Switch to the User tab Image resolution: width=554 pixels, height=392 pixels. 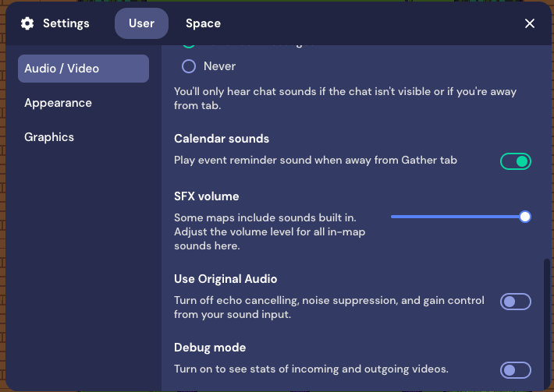[141, 23]
